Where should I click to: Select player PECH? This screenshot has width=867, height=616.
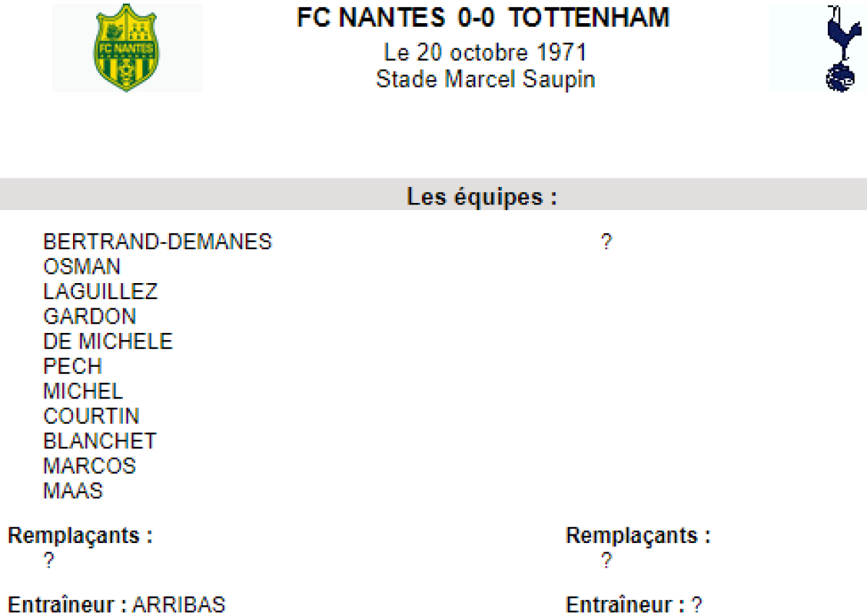pyautogui.click(x=72, y=366)
